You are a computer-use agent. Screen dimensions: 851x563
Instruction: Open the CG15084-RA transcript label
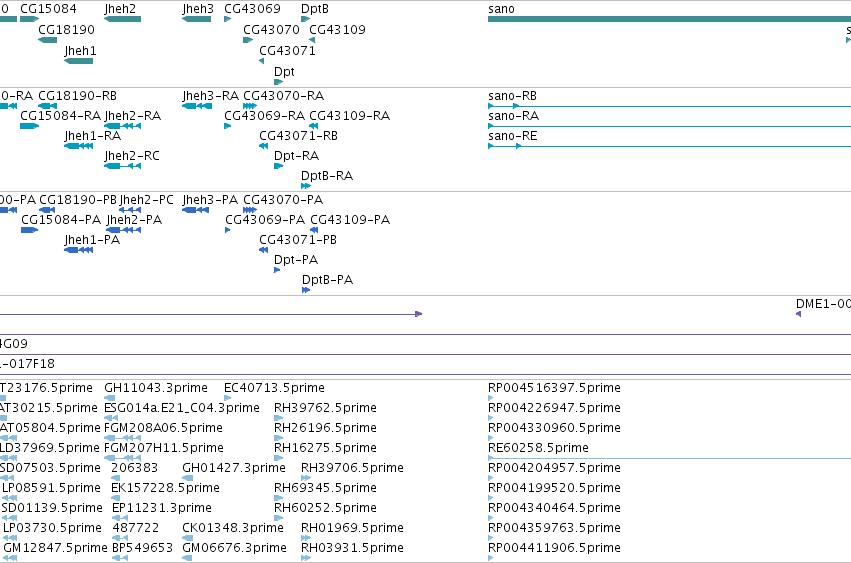(x=61, y=116)
